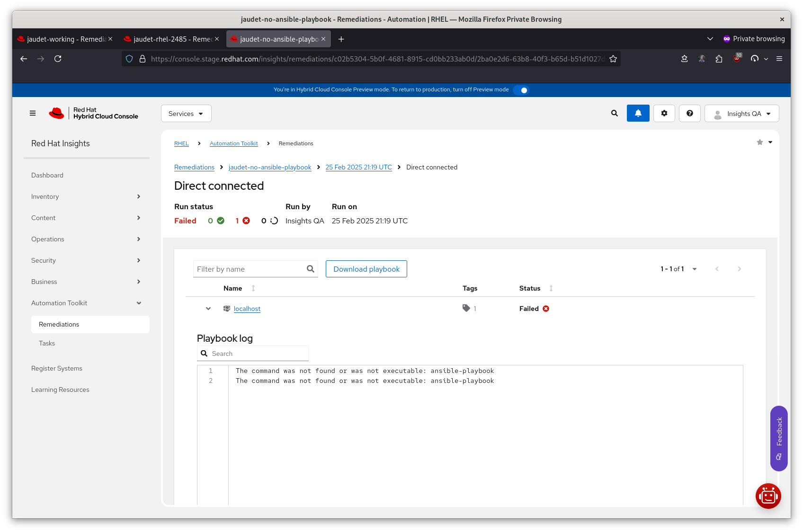Click the Red Hat Hybrid Cloud Console logo
This screenshot has width=803, height=532.
click(x=94, y=113)
